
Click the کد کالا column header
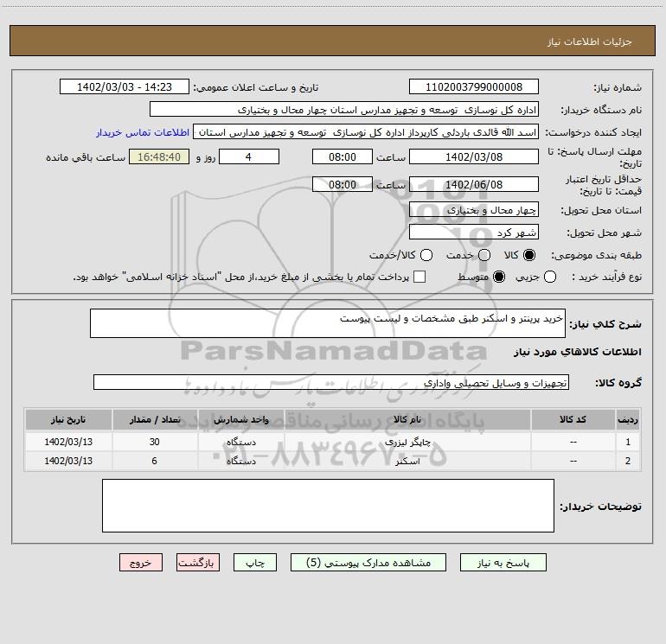573,419
